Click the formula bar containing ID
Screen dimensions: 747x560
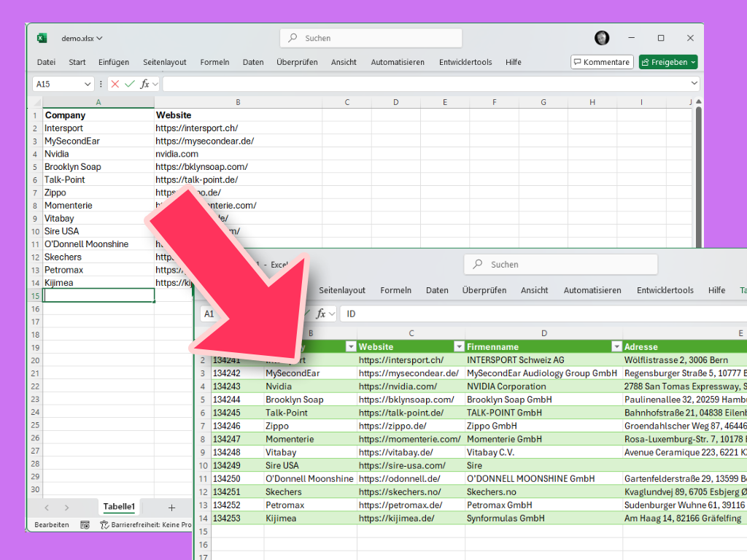tap(543, 314)
